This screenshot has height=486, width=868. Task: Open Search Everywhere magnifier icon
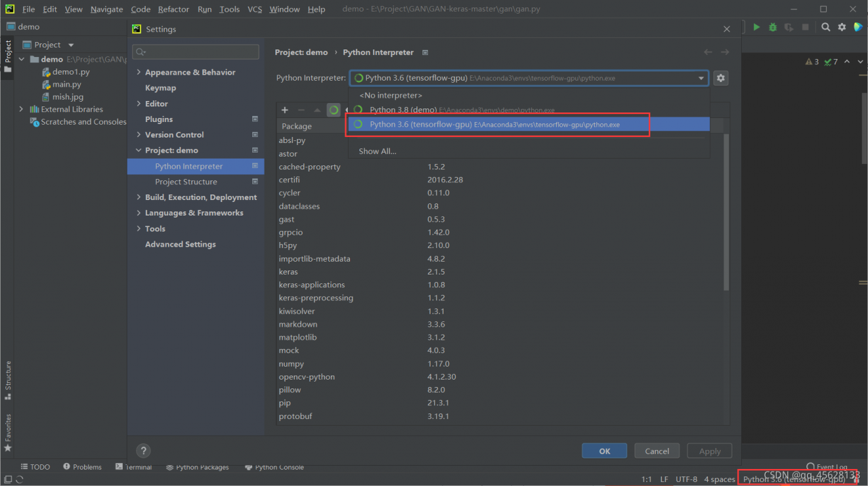coord(825,27)
